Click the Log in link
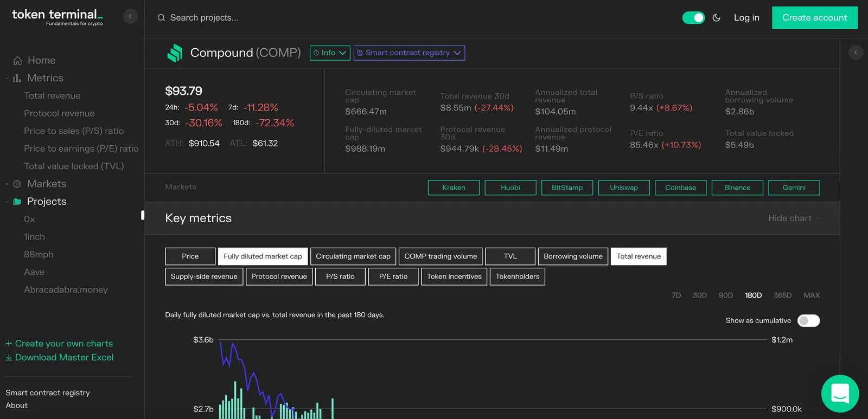 click(746, 18)
